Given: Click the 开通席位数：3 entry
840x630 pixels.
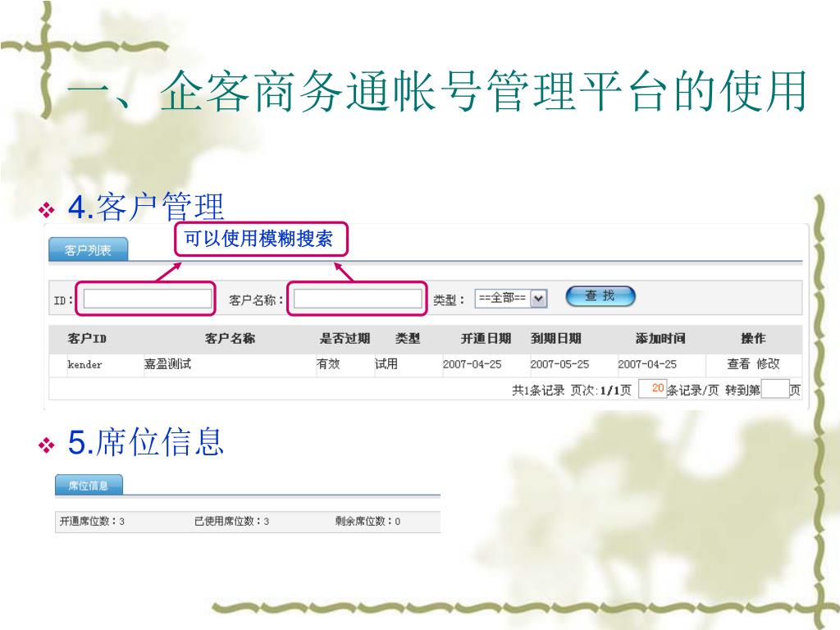Looking at the screenshot, I should [92, 521].
